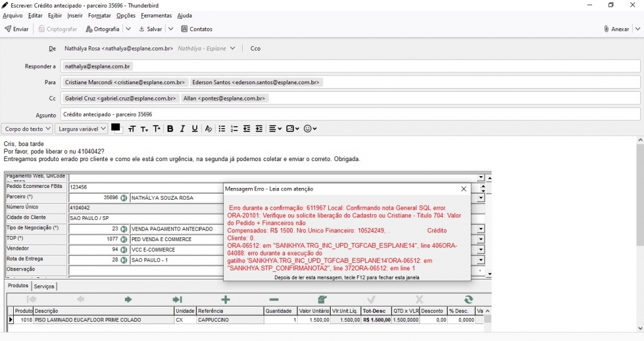Click the Numbered list icon
Image resolution: width=644 pixels, height=341 pixels.
(x=234, y=129)
